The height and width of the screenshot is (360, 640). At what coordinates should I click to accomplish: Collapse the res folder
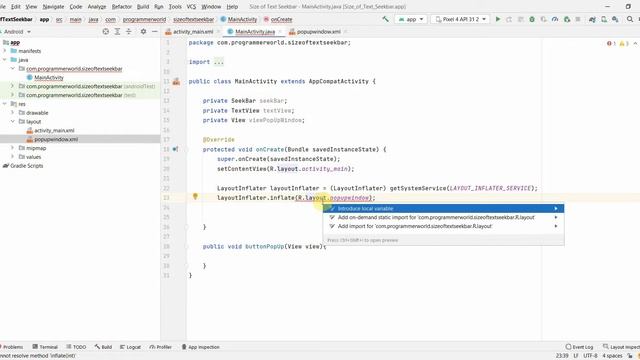click(x=5, y=104)
